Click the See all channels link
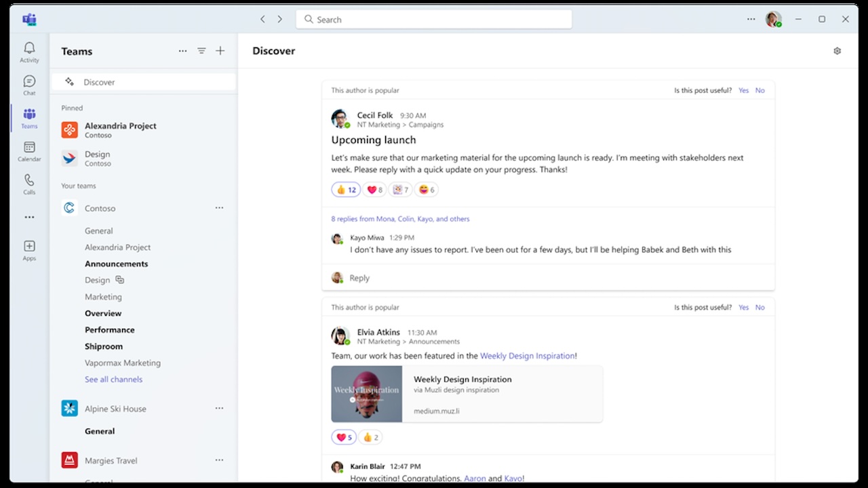The image size is (868, 488). point(113,379)
